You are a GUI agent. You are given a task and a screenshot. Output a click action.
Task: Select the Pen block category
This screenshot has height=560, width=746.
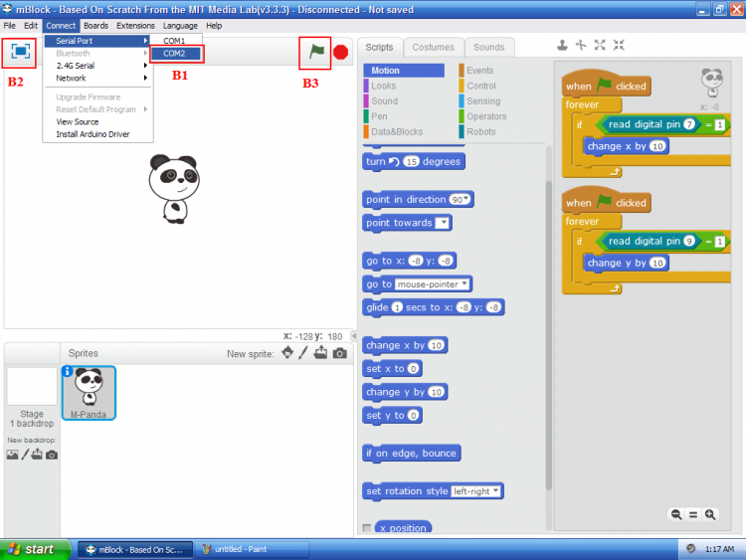pyautogui.click(x=404, y=116)
